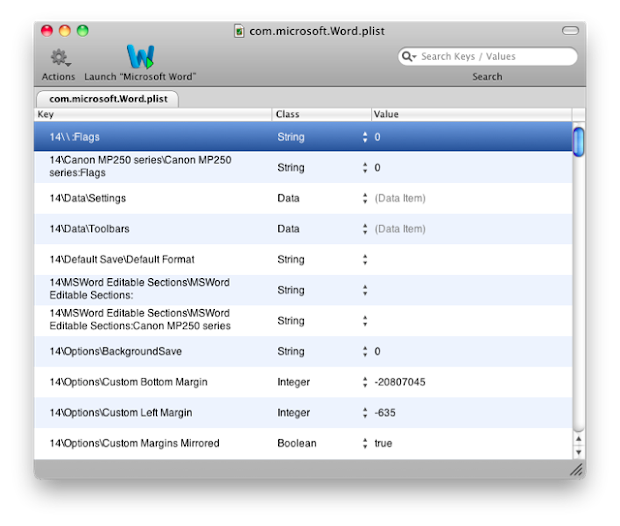Select 14\Options\BackgroundSave key
This screenshot has width=620, height=526.
click(115, 352)
